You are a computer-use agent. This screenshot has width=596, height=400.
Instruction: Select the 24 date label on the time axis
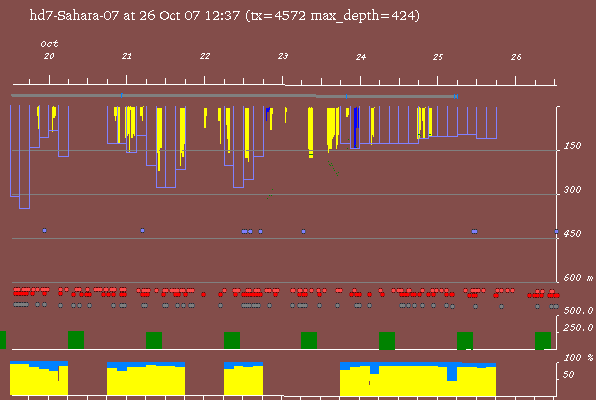[361, 57]
